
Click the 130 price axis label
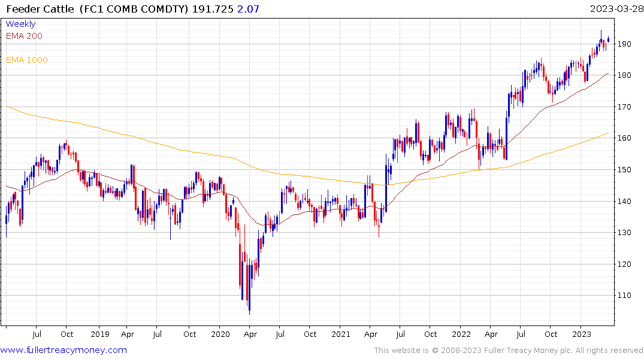pyautogui.click(x=624, y=232)
